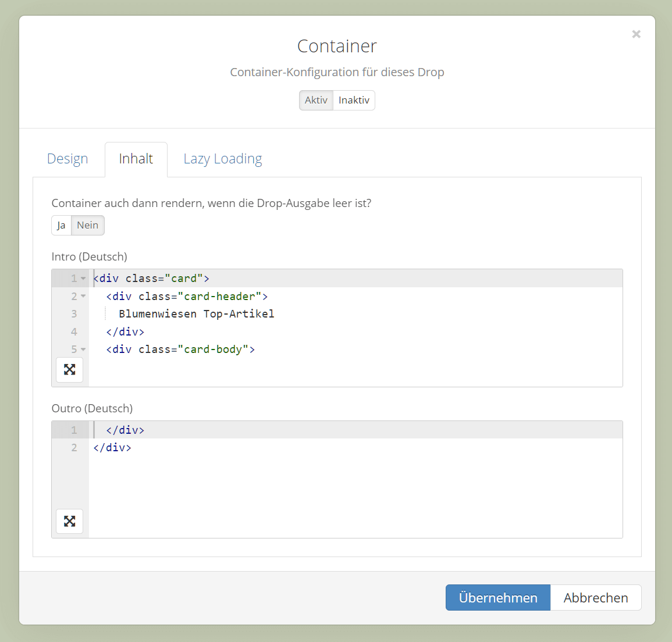The height and width of the screenshot is (642, 672).
Task: Choose Ja for rendering empty container
Action: point(61,225)
